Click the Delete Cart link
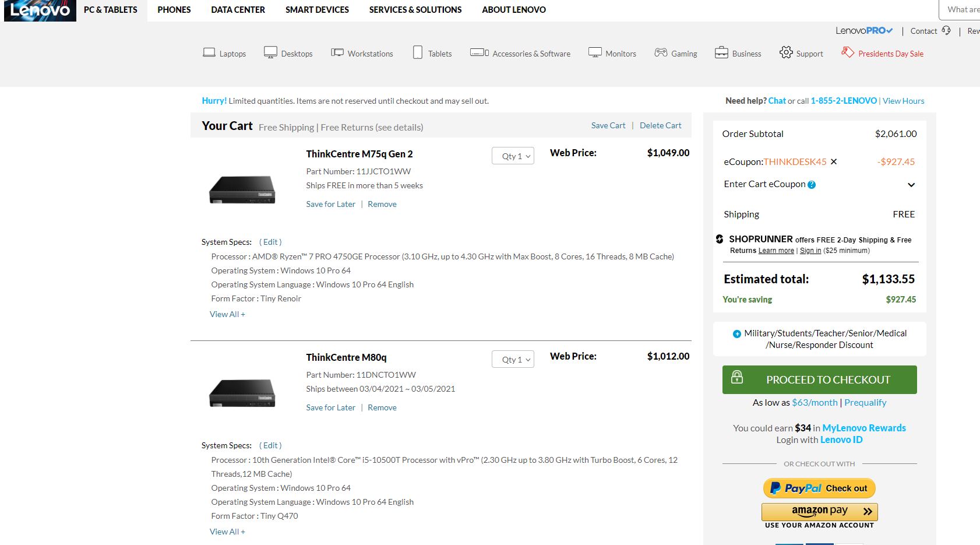This screenshot has height=545, width=980. click(x=660, y=125)
